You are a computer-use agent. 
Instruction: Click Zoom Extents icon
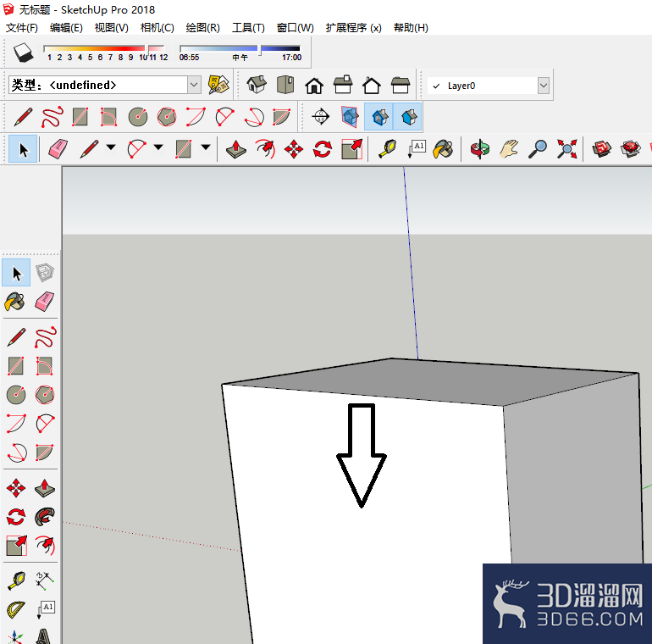click(567, 149)
